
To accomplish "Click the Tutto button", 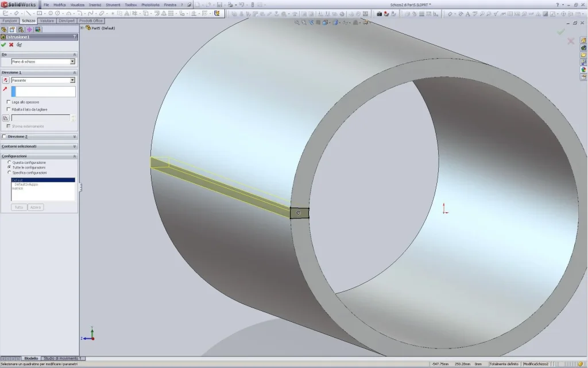I will [19, 207].
